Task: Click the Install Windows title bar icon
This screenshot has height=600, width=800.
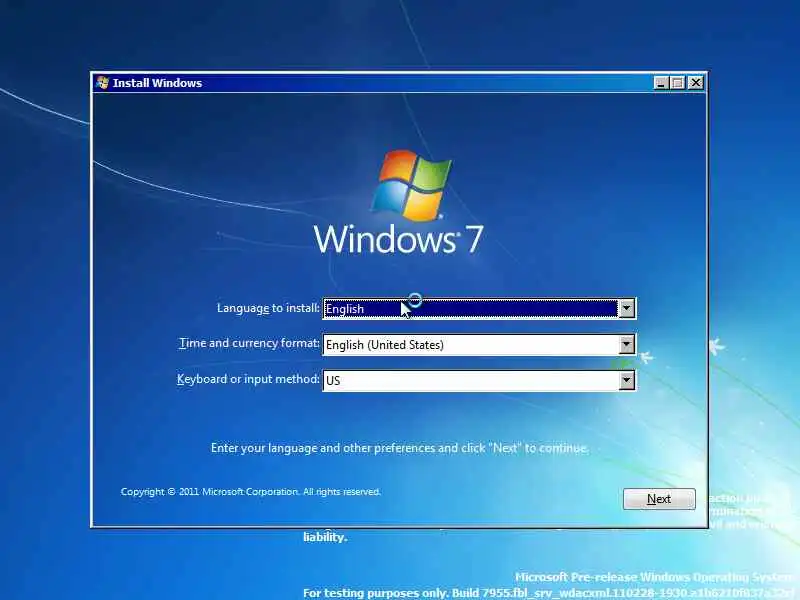Action: click(103, 83)
